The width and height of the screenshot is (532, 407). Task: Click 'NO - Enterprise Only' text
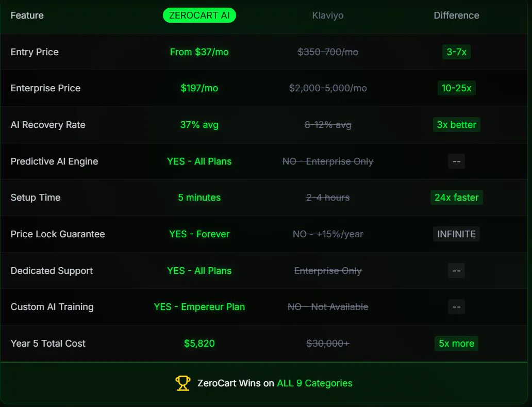(328, 161)
